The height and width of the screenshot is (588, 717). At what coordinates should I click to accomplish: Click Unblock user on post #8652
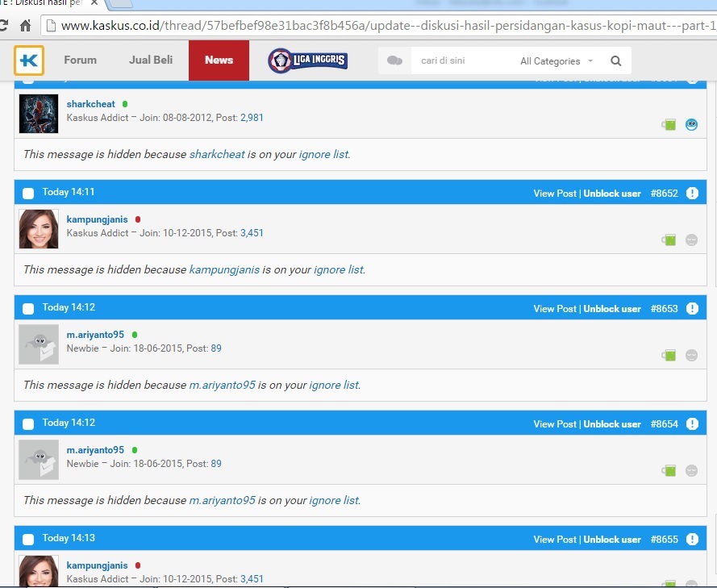point(612,194)
